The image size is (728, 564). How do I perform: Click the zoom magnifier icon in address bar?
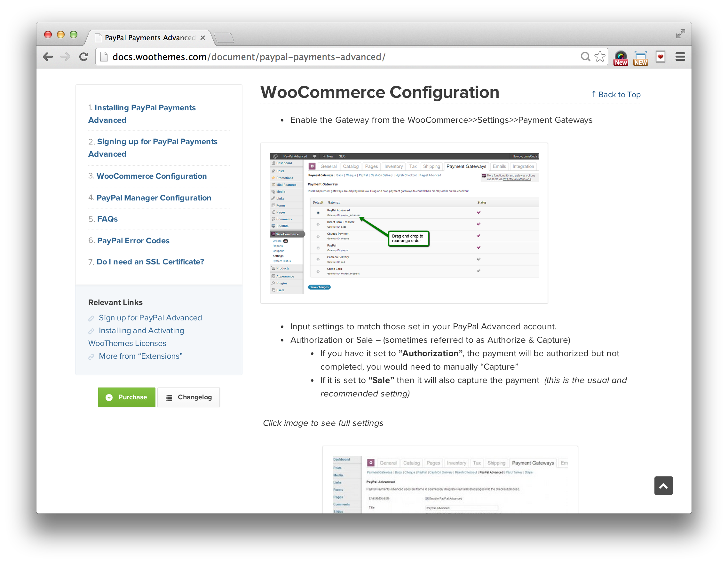point(585,57)
